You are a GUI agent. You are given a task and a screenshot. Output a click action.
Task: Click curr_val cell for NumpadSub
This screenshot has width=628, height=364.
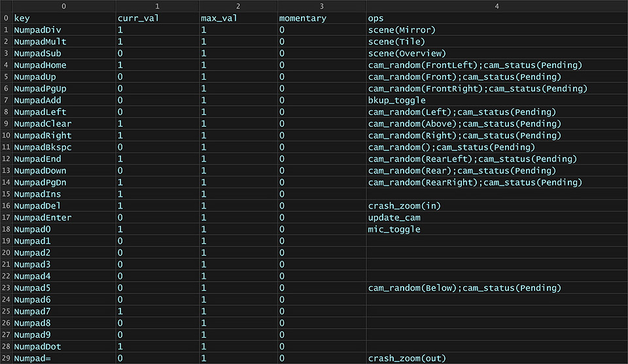158,54
